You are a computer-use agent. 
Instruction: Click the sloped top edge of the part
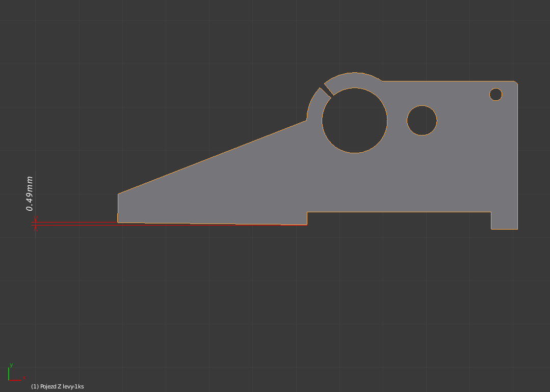pos(212,157)
